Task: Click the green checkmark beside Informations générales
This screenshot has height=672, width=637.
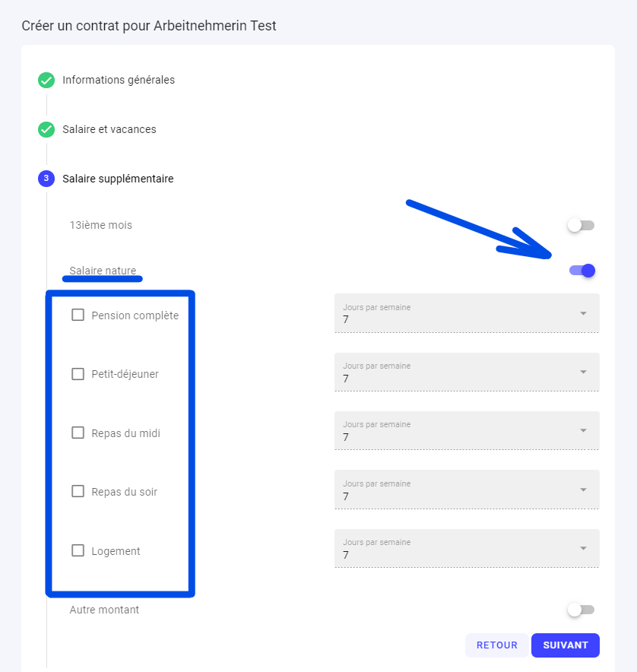Action: pyautogui.click(x=46, y=80)
